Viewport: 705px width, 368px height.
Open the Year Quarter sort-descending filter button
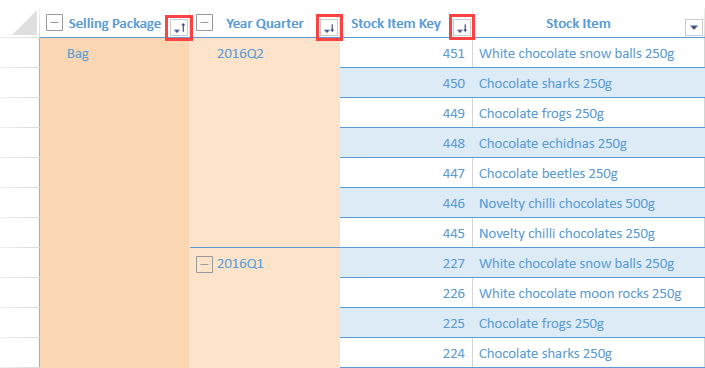click(329, 28)
